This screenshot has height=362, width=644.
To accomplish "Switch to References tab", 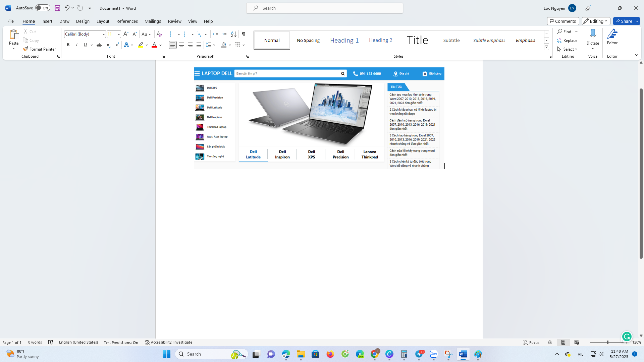I will (127, 21).
